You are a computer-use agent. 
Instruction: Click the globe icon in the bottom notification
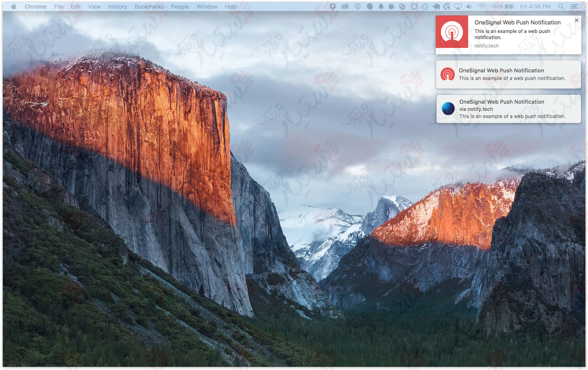pos(448,109)
